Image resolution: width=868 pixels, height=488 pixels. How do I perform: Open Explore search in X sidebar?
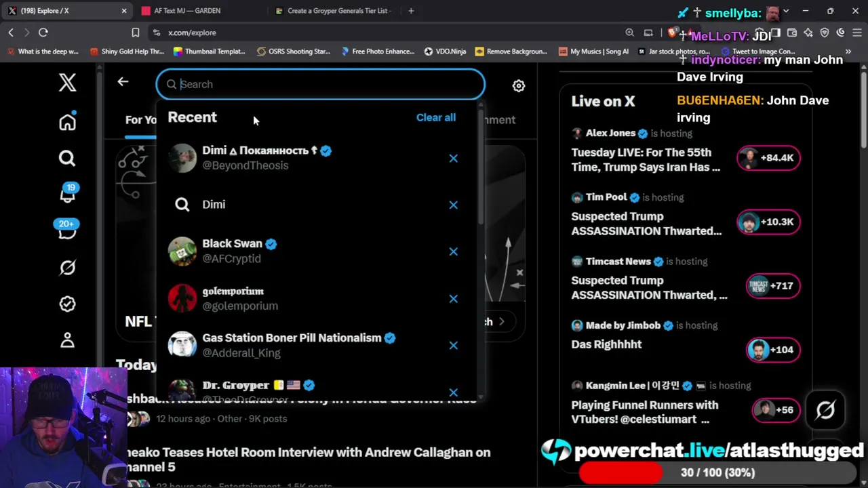[x=67, y=159]
